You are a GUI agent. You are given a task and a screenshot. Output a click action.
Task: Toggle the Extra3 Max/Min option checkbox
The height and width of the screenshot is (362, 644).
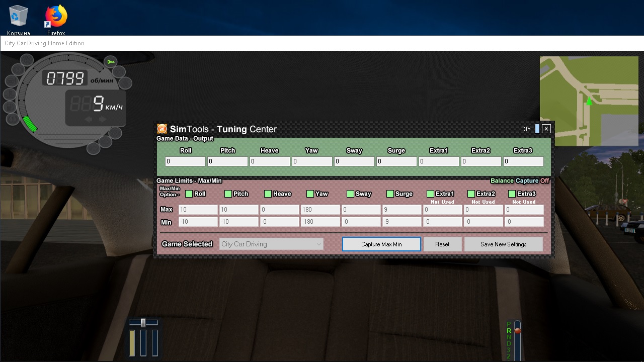[x=512, y=194]
